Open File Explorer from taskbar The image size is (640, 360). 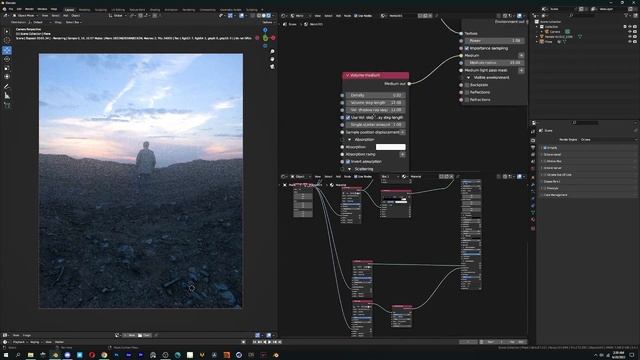(31, 355)
